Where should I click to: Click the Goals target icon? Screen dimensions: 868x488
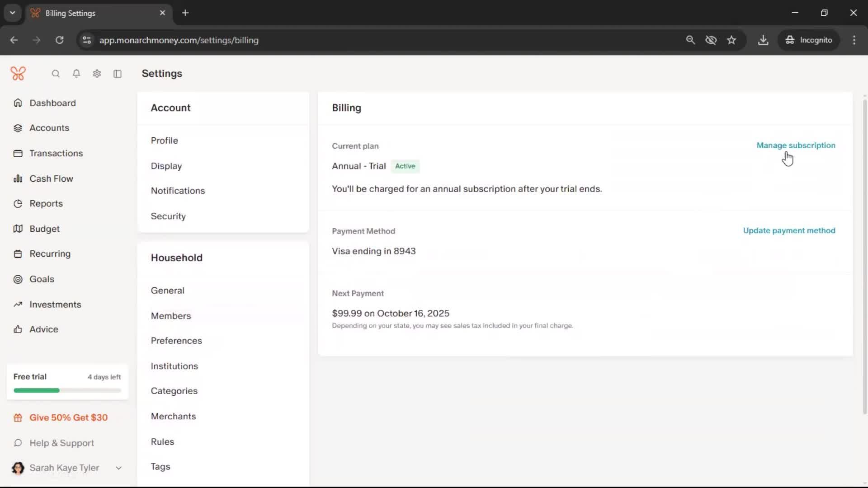coord(18,279)
